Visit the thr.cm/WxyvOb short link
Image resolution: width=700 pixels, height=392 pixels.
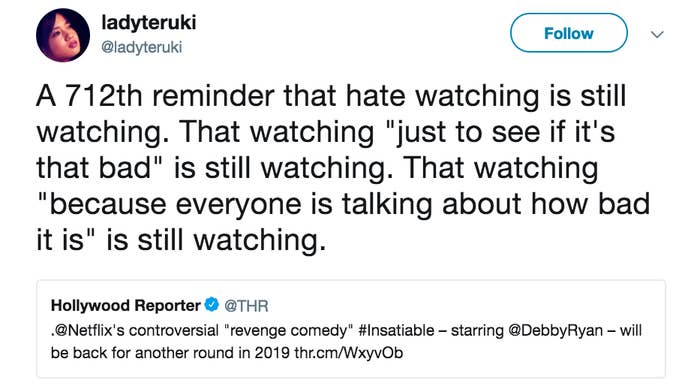[x=349, y=353]
